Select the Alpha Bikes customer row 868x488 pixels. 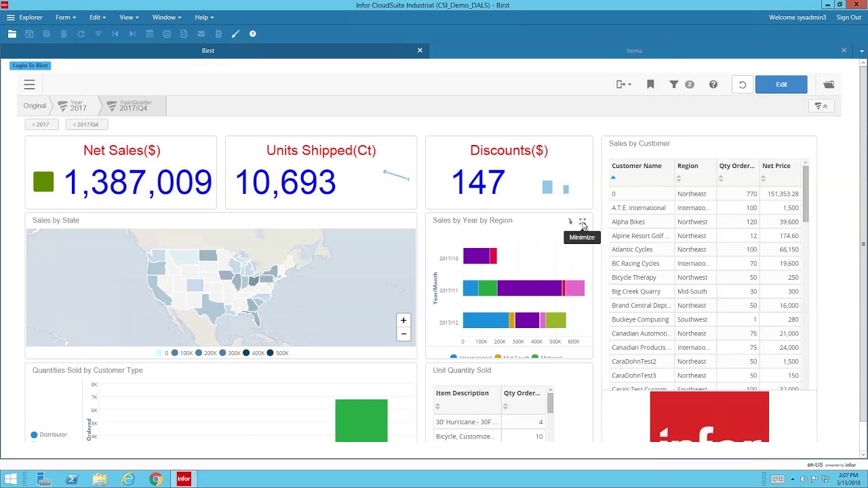705,222
